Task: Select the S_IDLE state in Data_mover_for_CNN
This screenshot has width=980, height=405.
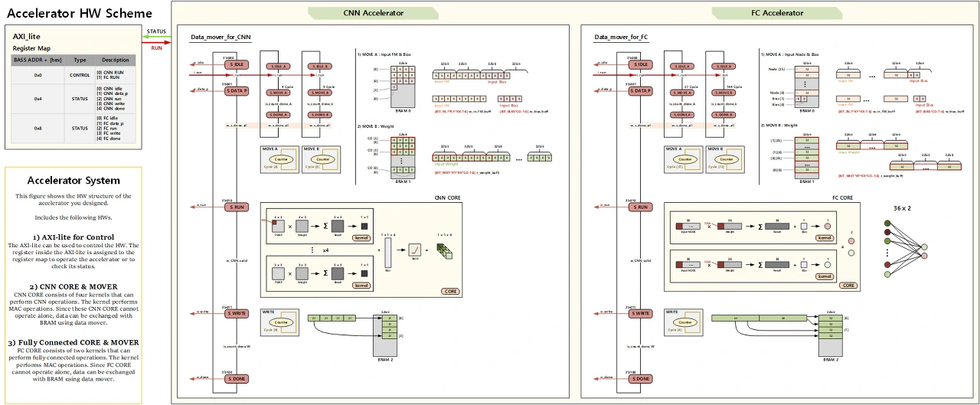Action: click(x=236, y=64)
